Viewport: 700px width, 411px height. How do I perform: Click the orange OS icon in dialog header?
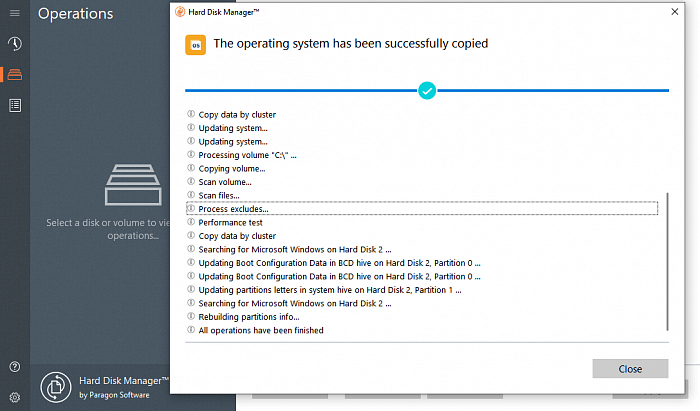(x=197, y=45)
